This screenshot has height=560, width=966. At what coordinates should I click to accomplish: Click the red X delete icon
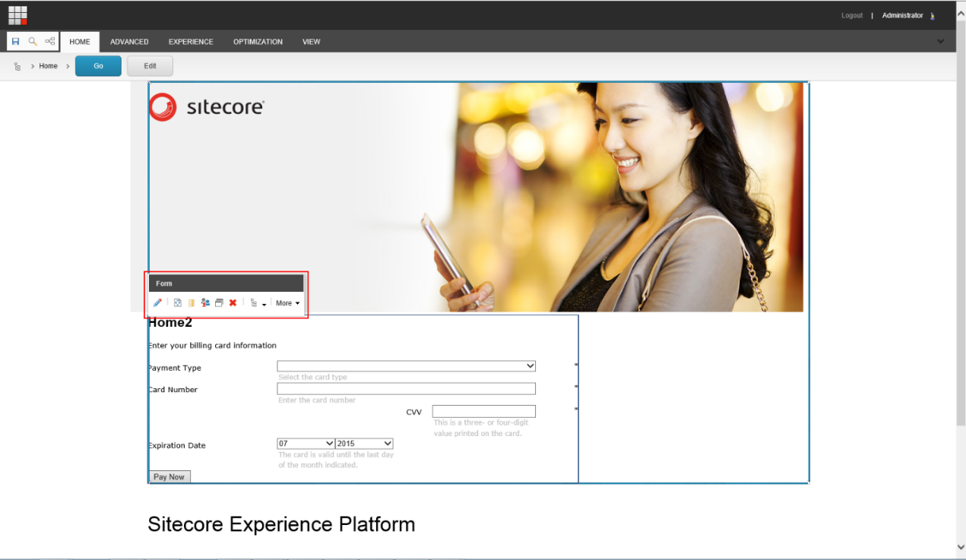(x=233, y=303)
